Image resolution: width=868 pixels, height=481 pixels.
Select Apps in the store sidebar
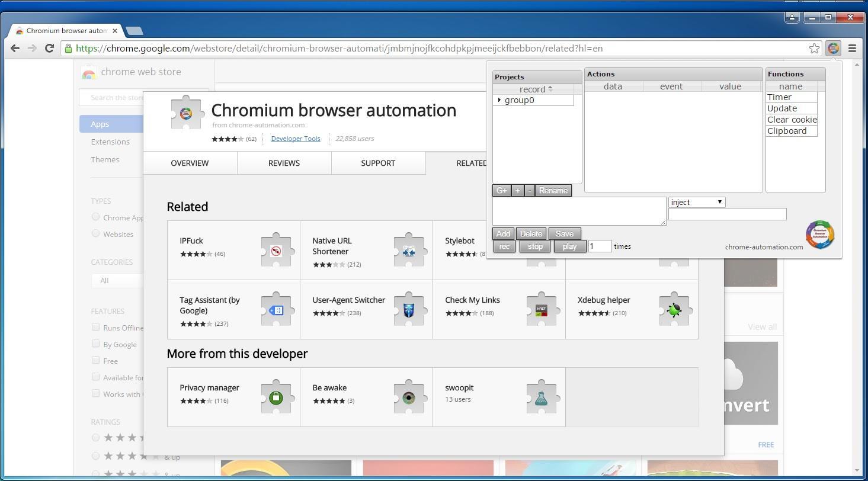coord(111,124)
